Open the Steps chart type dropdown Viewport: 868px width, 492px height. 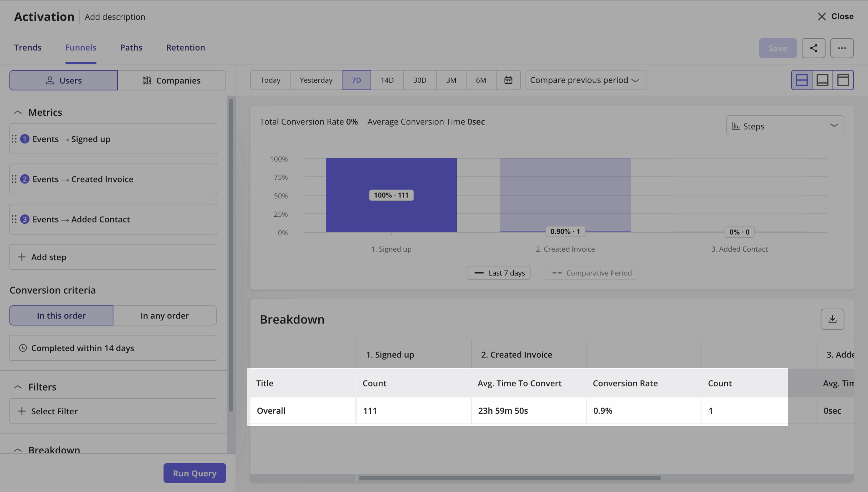[x=784, y=125]
